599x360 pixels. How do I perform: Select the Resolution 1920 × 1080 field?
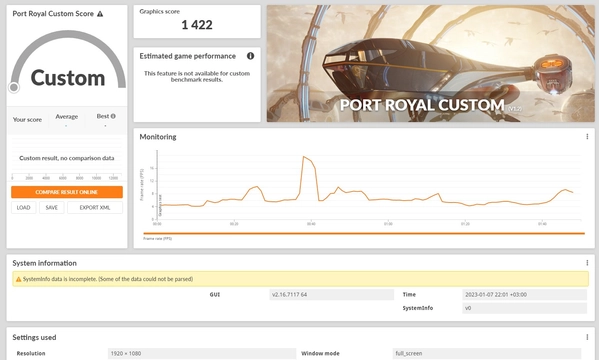[201, 354]
